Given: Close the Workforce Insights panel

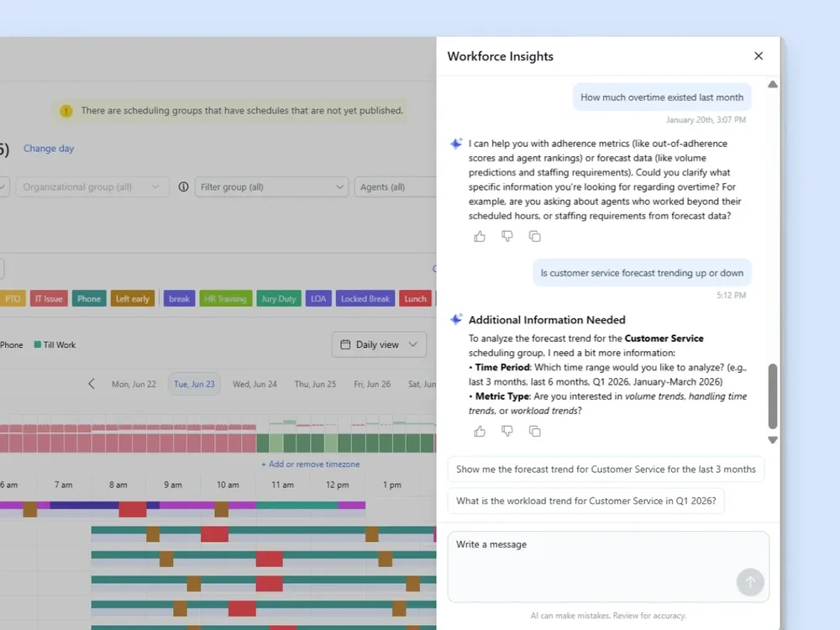Looking at the screenshot, I should point(758,55).
